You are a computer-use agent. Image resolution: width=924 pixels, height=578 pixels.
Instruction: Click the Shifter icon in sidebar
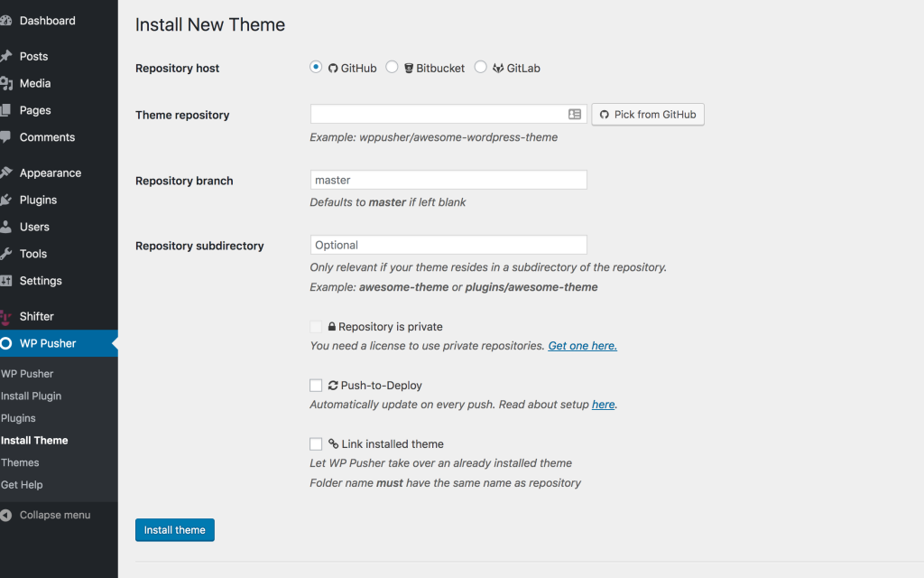tap(6, 316)
